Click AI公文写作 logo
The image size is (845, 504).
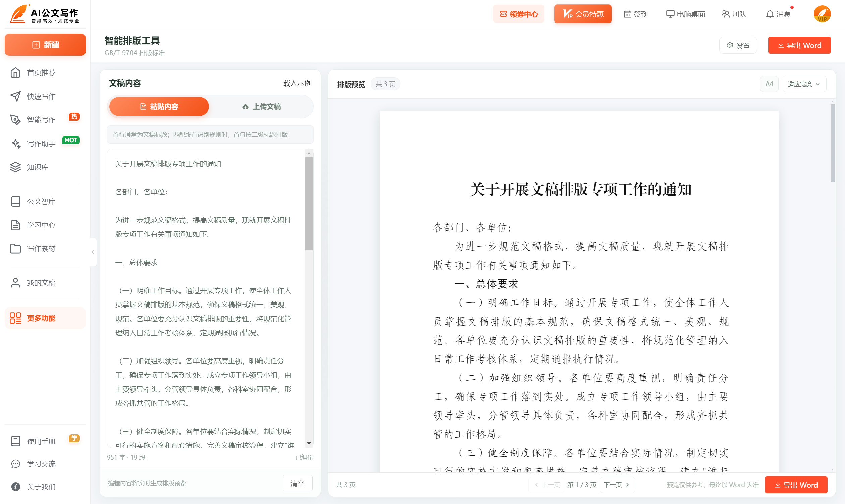point(45,14)
